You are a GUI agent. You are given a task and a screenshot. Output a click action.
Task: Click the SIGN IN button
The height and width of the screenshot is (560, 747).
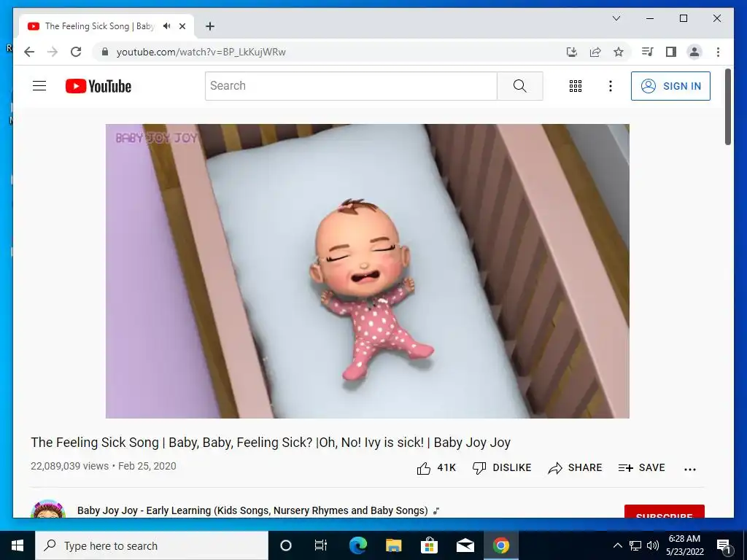[670, 86]
